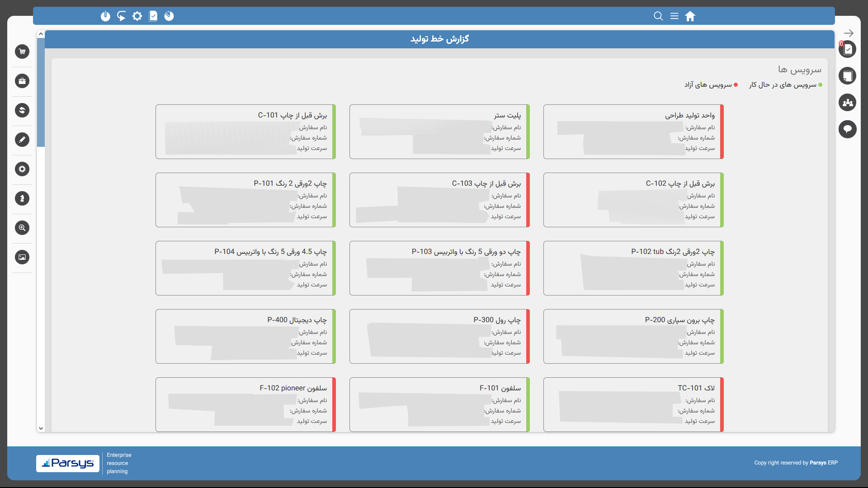Image resolution: width=868 pixels, height=488 pixels.
Task: Click the pie chart icon in top toolbar
Action: tap(169, 16)
